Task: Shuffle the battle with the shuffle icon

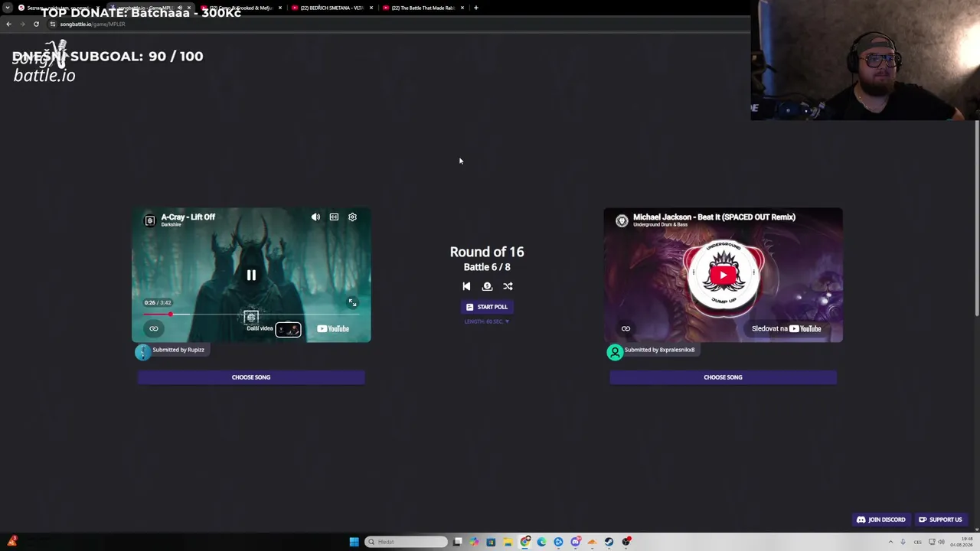Action: (x=508, y=286)
